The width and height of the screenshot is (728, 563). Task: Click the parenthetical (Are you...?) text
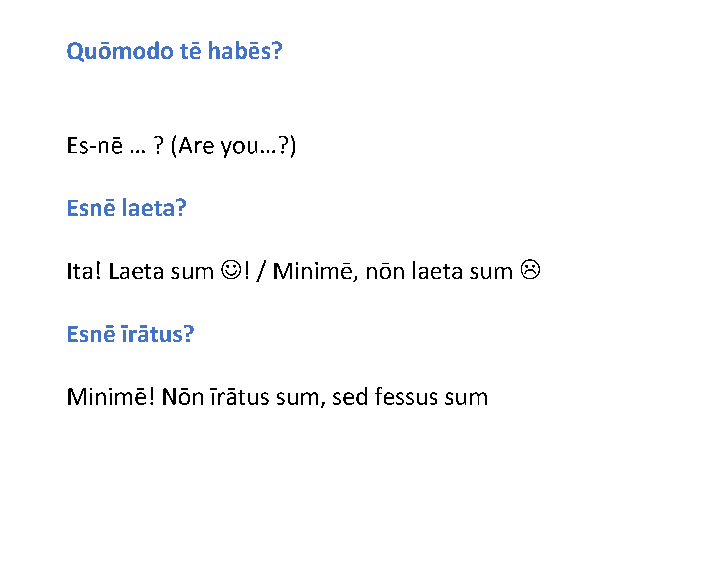pyautogui.click(x=233, y=146)
